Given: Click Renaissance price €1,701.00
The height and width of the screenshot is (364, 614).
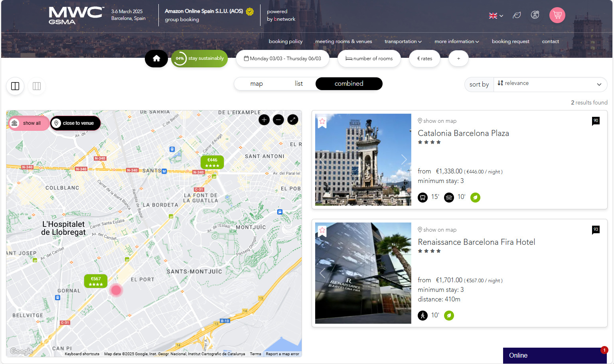Looking at the screenshot, I should tap(449, 280).
